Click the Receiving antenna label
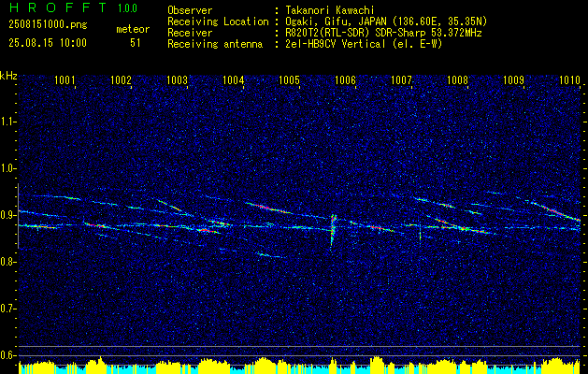The image size is (588, 374). point(215,44)
